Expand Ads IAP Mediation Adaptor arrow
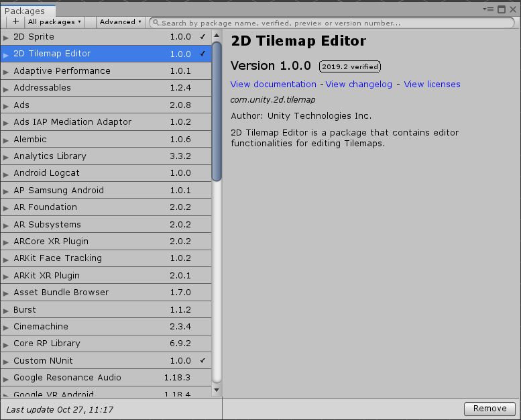 pos(5,123)
